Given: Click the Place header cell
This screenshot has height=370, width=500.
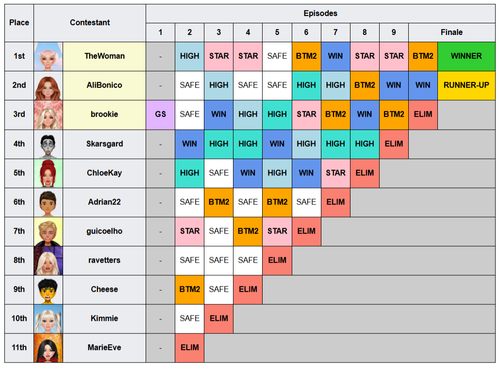Looking at the screenshot, I should pos(19,23).
